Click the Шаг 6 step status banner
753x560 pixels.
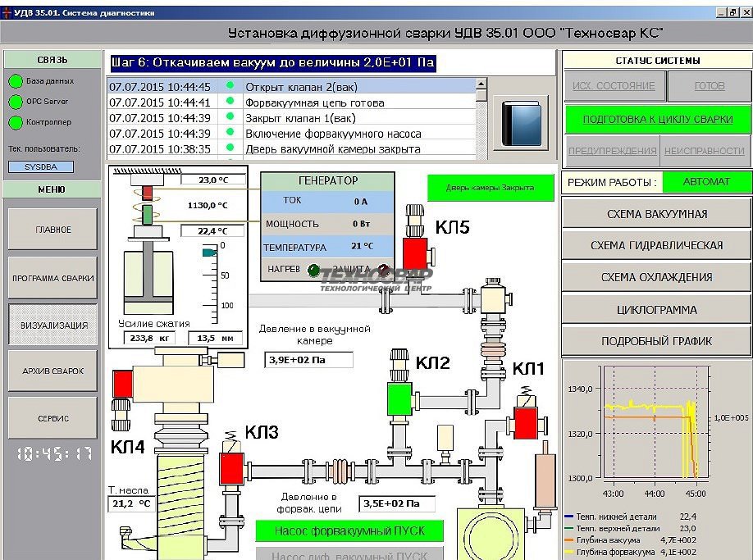(x=273, y=62)
